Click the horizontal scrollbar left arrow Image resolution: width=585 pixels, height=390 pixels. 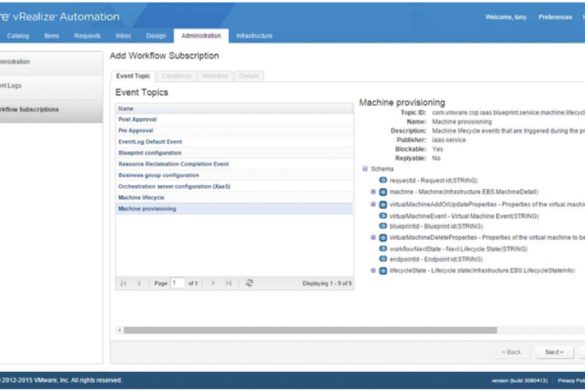(119, 330)
